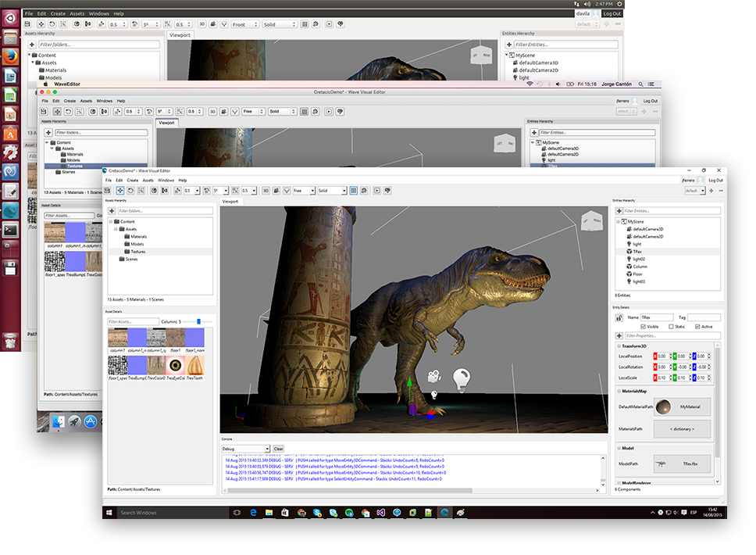Screen dimensions: 756x555
Task: Click the Clear console button
Action: [x=279, y=449]
